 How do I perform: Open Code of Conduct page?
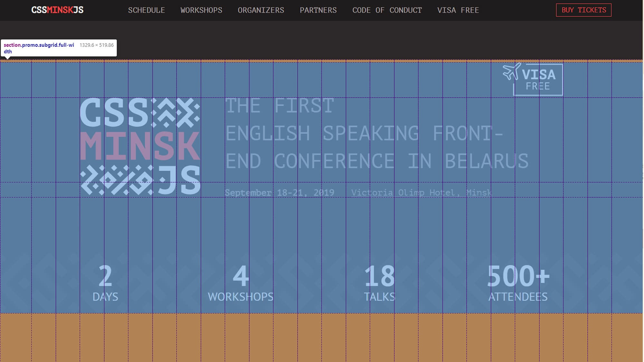click(x=387, y=10)
